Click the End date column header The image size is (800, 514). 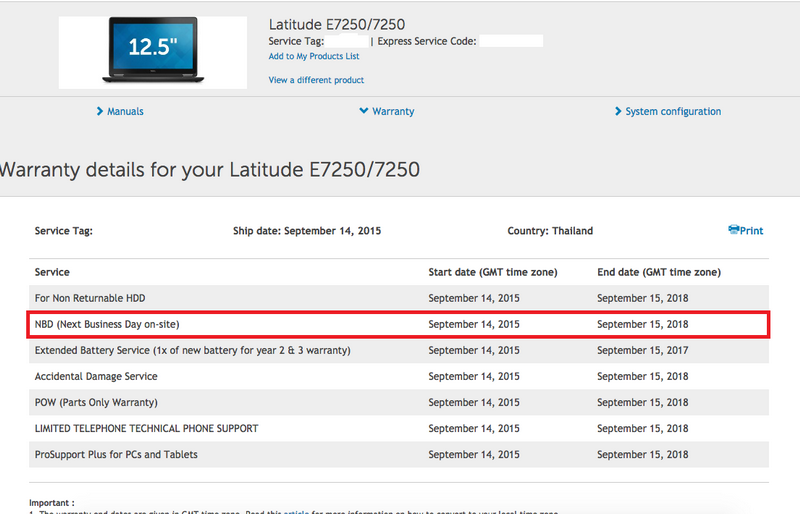658,272
